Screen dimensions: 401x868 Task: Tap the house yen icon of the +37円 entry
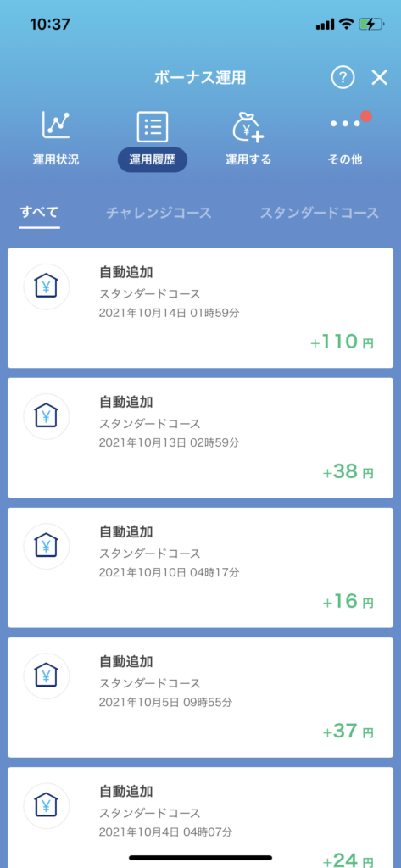[46, 676]
